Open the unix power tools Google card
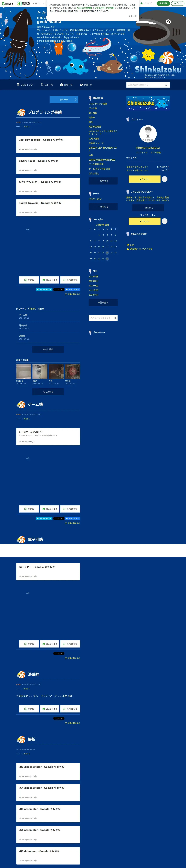Screen dimensions: 186x868 pos(48,144)
